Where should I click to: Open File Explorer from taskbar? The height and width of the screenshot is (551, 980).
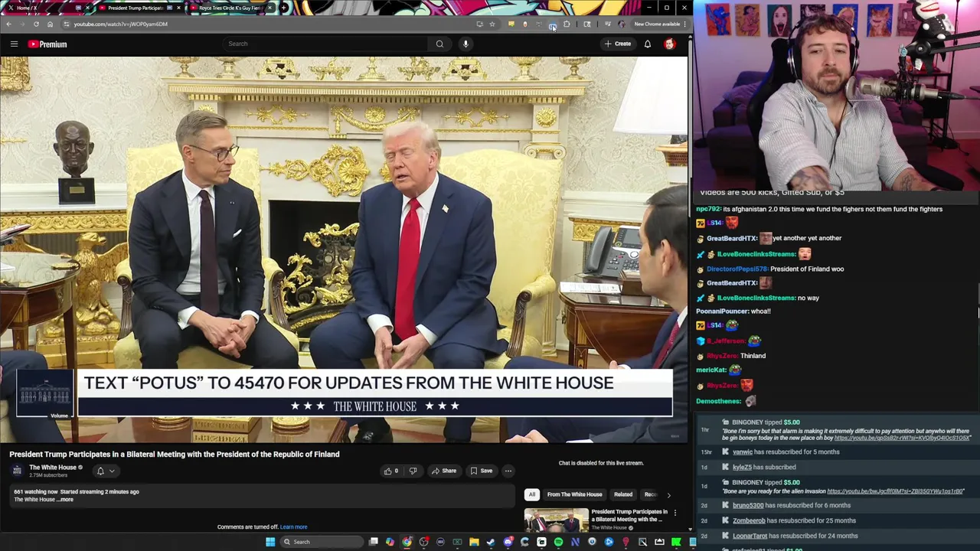pyautogui.click(x=474, y=542)
